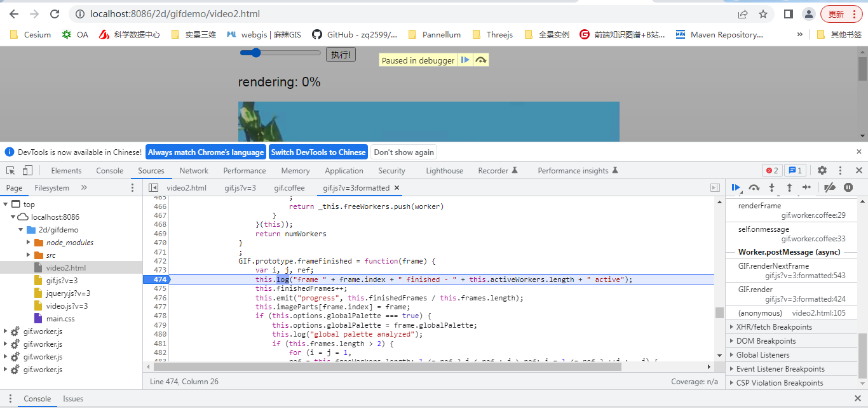Bookmark this page with star icon
The image size is (868, 409).
763,14
